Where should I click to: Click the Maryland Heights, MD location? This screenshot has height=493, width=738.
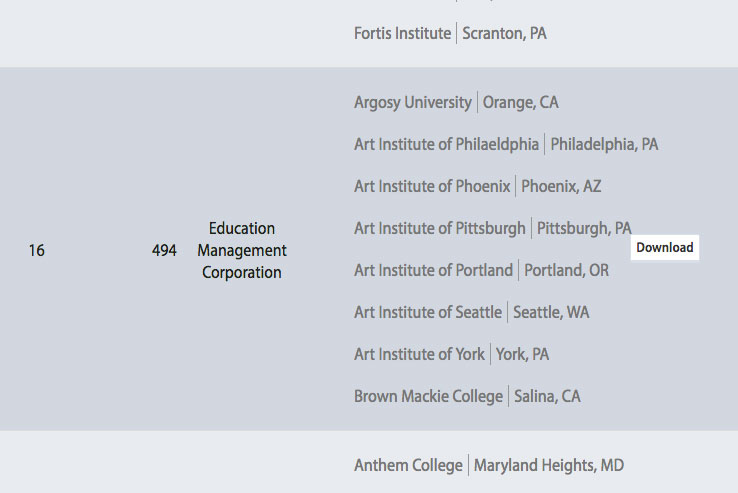click(x=549, y=465)
